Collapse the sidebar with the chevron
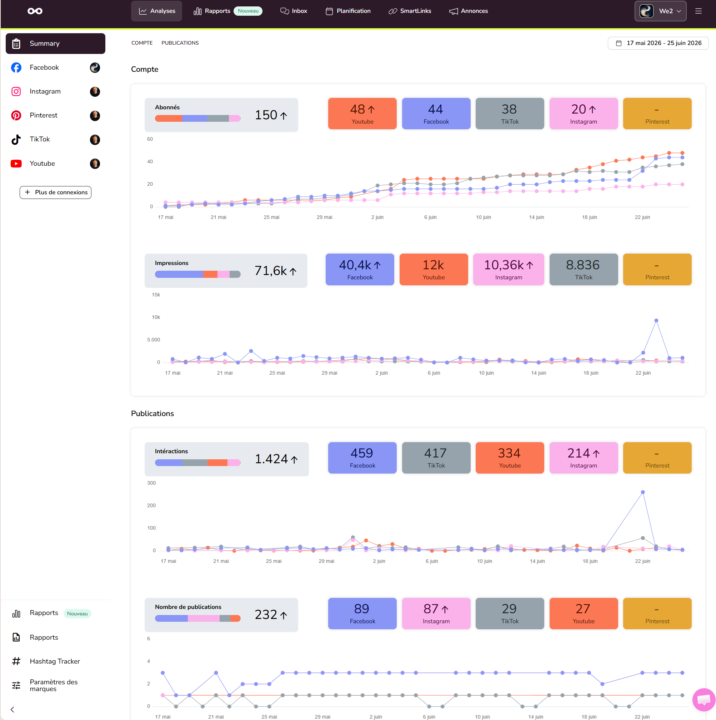This screenshot has height=720, width=716. 12,709
